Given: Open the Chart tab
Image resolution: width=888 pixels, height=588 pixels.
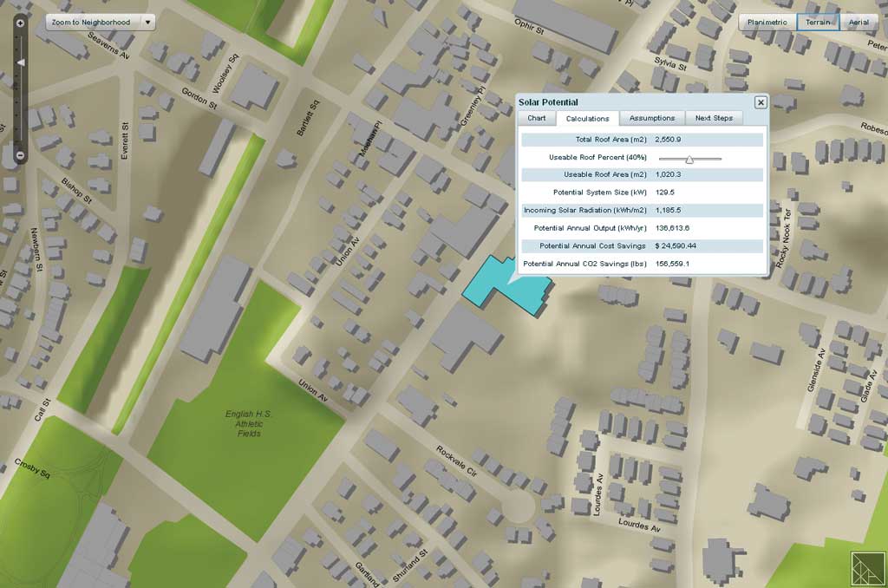Looking at the screenshot, I should pos(536,118).
